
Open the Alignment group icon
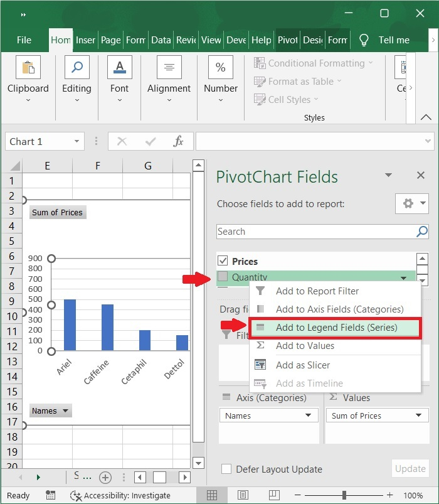[169, 67]
